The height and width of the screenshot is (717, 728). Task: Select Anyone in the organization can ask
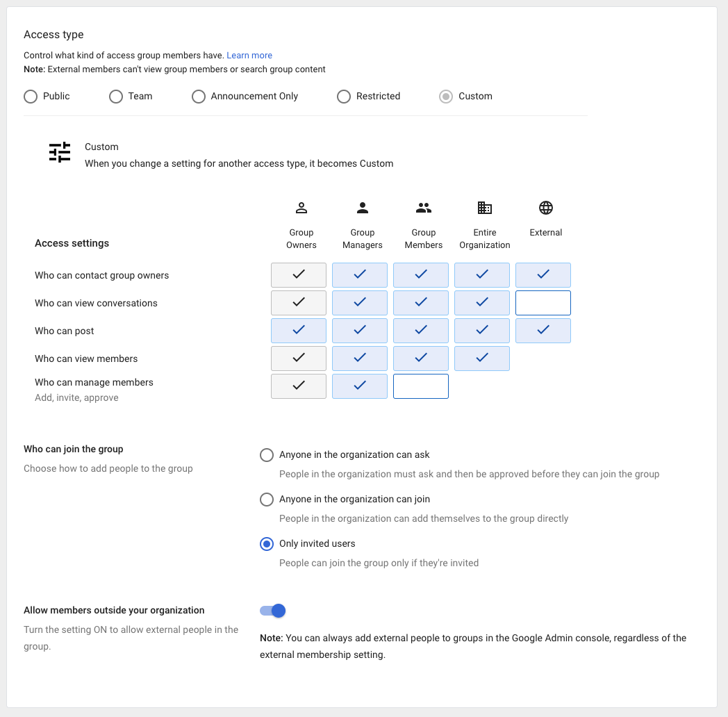[x=267, y=455]
